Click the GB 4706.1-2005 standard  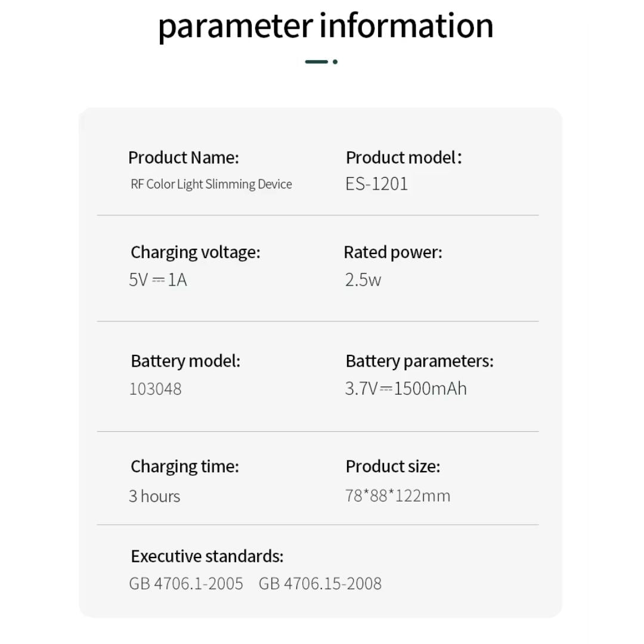[x=186, y=583]
